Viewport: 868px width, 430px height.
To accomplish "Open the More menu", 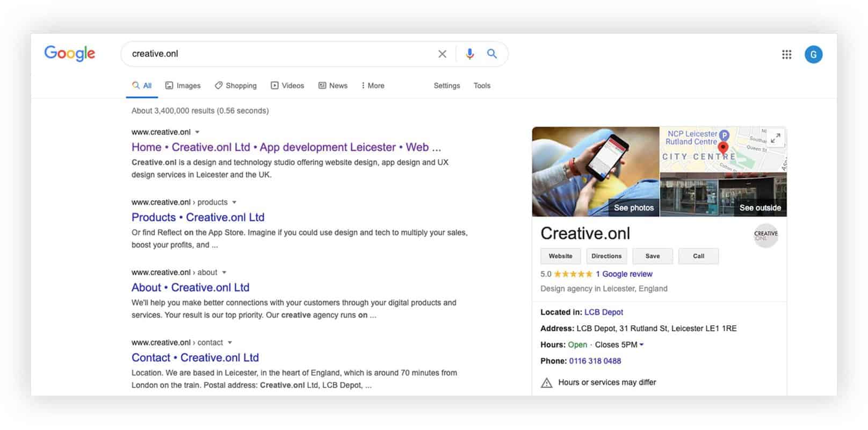I will point(373,85).
